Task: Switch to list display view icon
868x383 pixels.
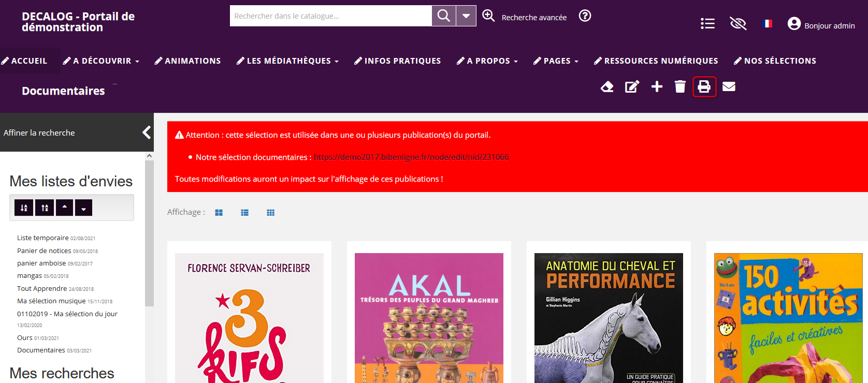Action: pos(244,213)
